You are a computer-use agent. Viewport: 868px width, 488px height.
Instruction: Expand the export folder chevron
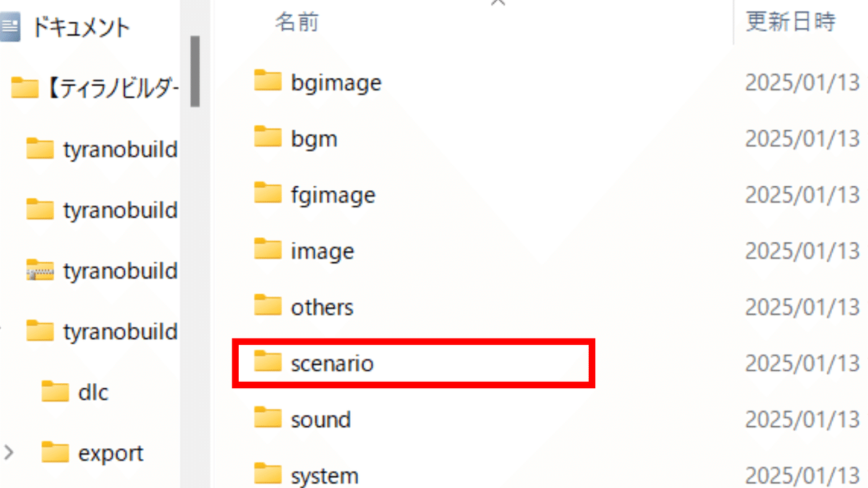tap(9, 453)
